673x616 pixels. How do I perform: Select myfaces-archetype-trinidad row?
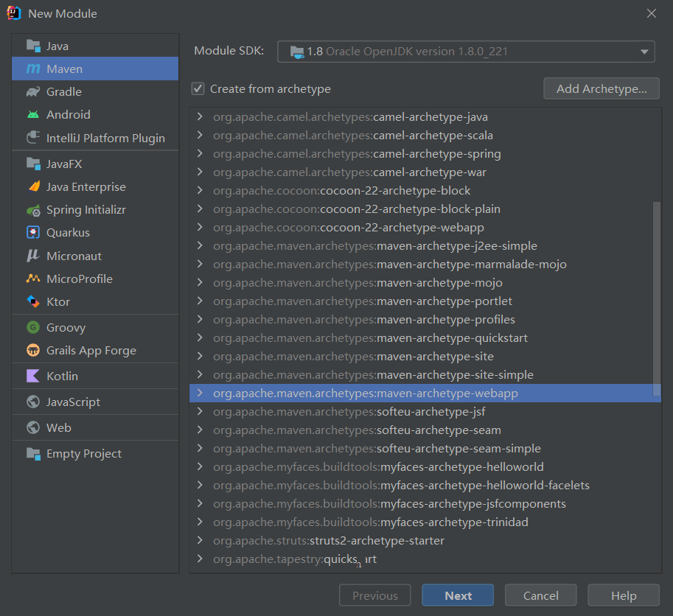[425, 522]
